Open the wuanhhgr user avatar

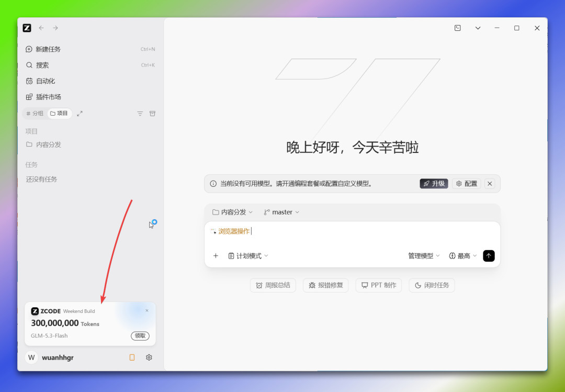[32, 357]
